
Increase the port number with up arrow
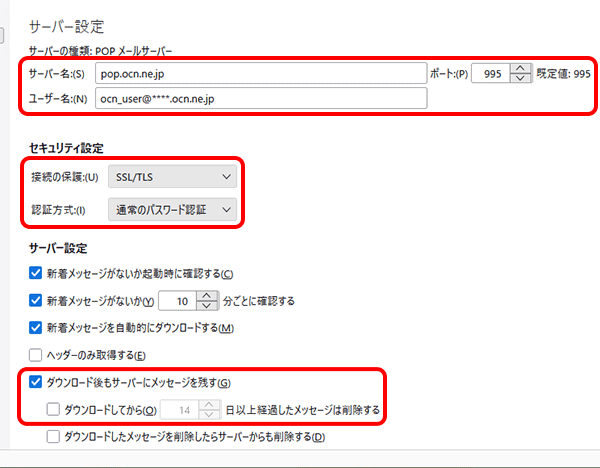click(x=519, y=68)
